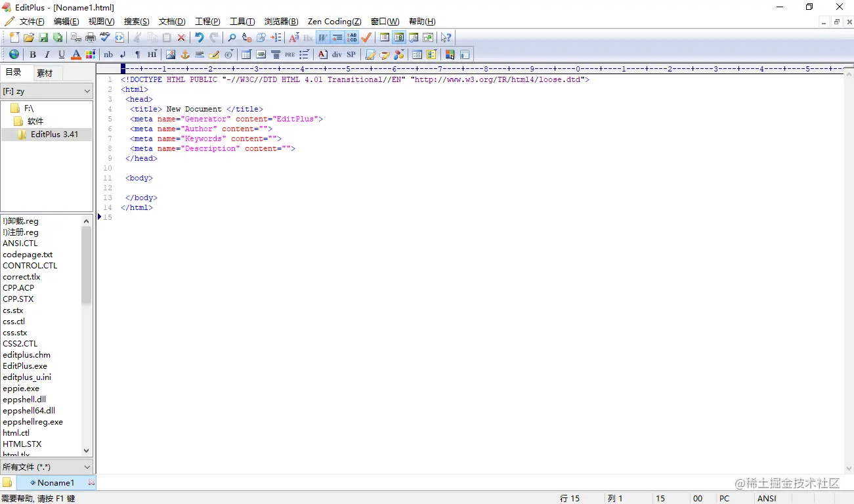854x504 pixels.
Task: Select css.stx in the file list
Action: [x=14, y=332]
